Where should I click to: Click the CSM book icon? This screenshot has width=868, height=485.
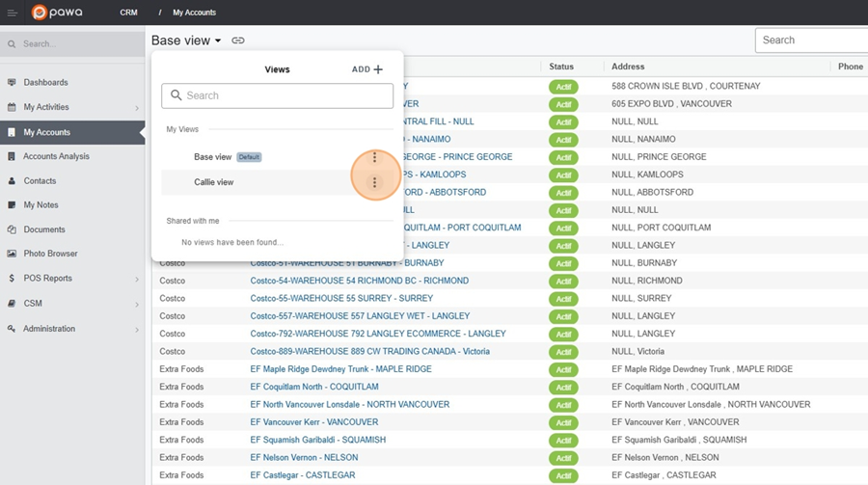pos(12,304)
